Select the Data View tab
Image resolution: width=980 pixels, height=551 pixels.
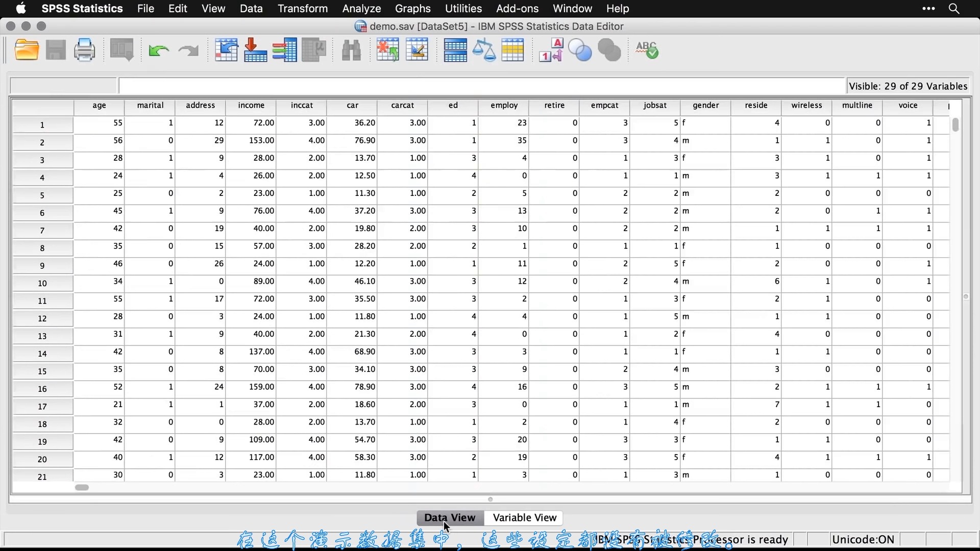click(450, 518)
